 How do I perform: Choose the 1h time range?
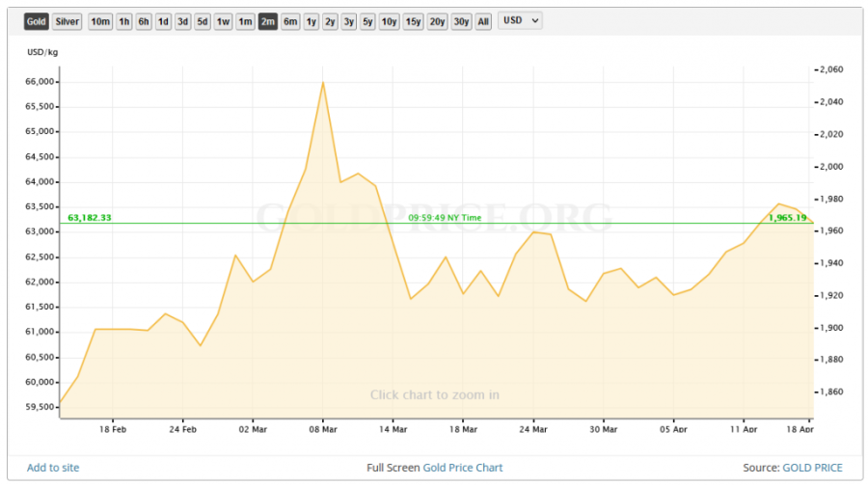(124, 21)
